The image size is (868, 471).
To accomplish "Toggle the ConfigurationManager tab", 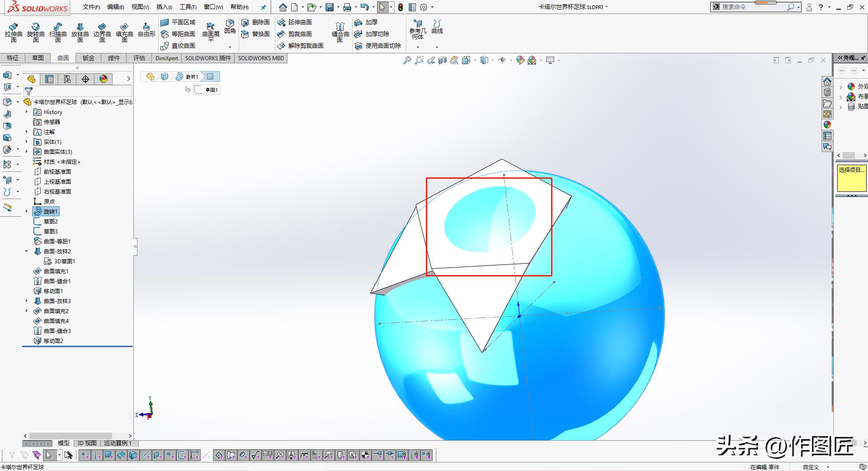I will (x=67, y=79).
